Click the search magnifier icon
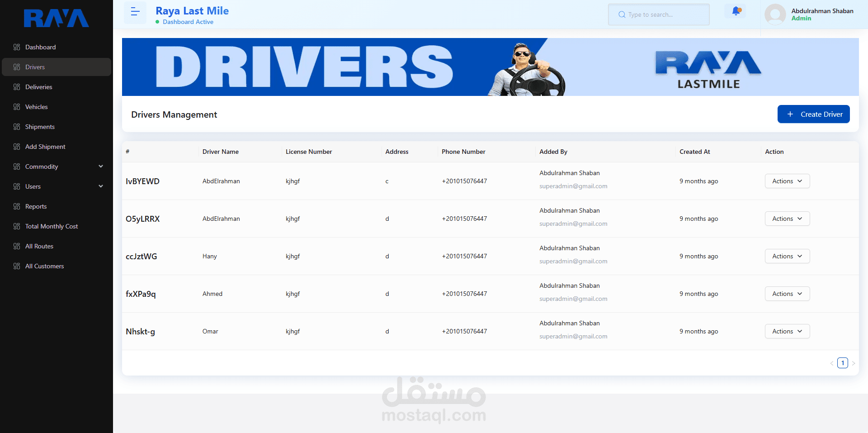The height and width of the screenshot is (433, 868). point(622,14)
